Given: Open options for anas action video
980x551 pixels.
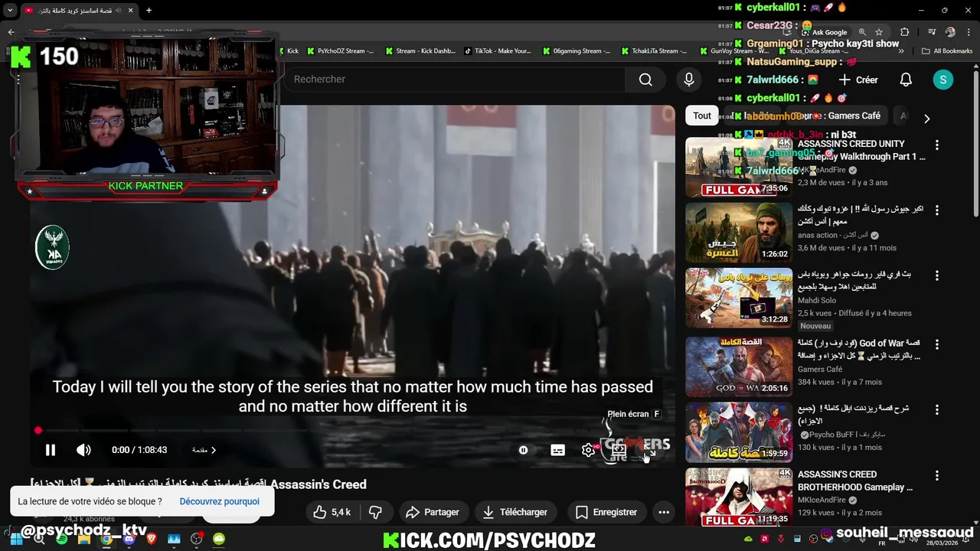Looking at the screenshot, I should point(937,210).
